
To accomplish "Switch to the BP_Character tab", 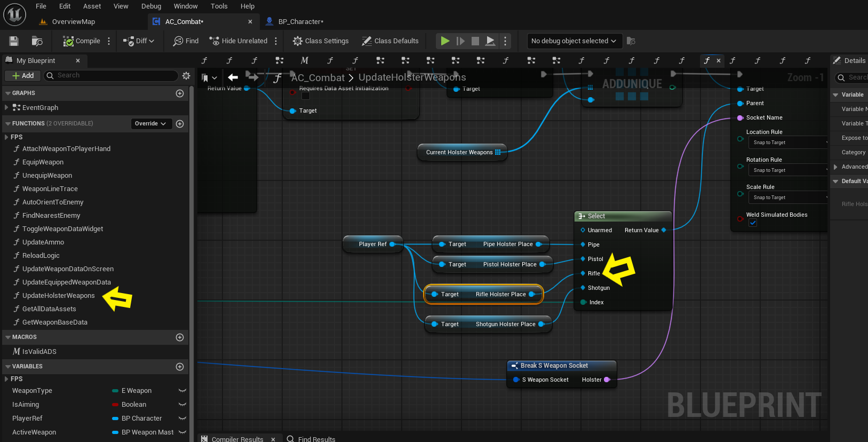I will point(300,22).
